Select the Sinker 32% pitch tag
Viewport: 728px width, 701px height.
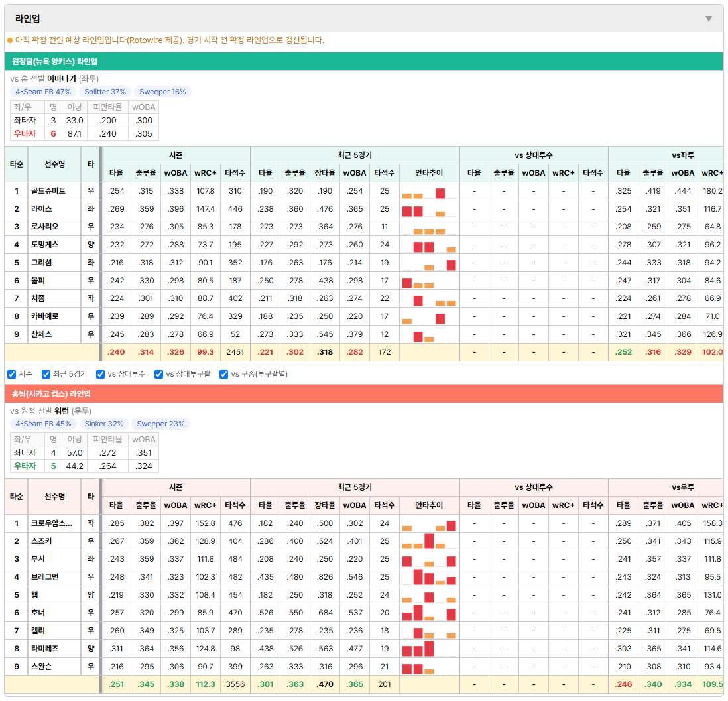104,424
